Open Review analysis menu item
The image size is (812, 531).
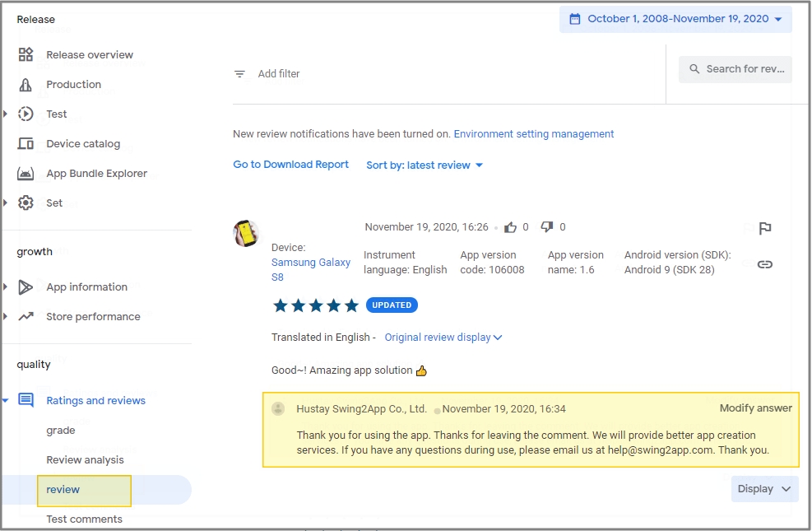click(x=85, y=460)
